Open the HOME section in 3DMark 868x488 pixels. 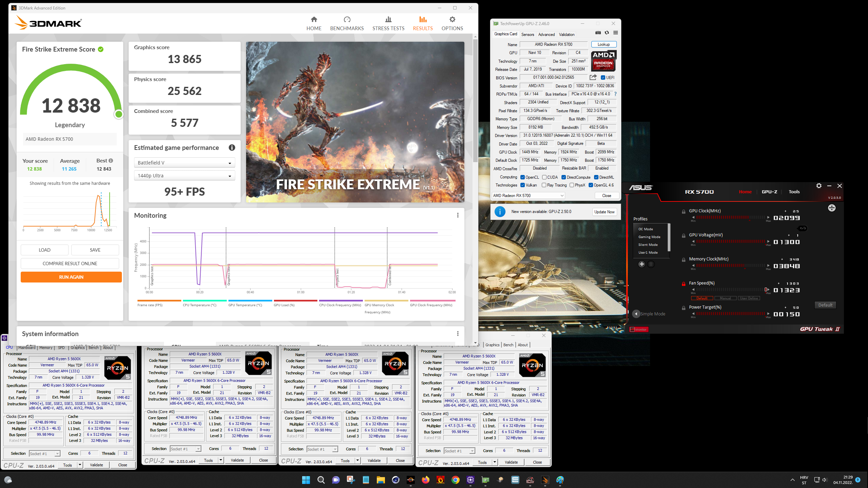click(314, 23)
